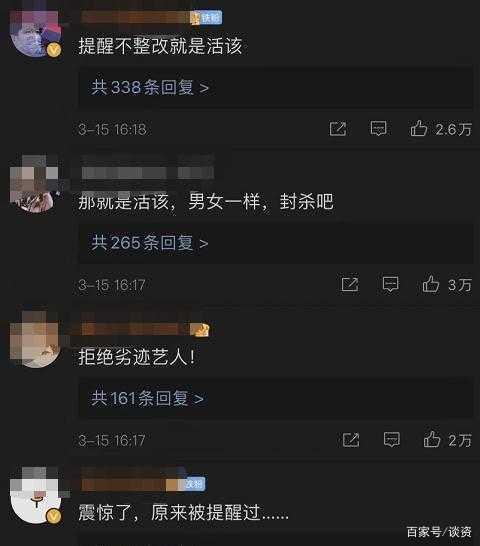Expand the 共265条回复 thread
Screen dimensions: 480x546
click(x=150, y=242)
